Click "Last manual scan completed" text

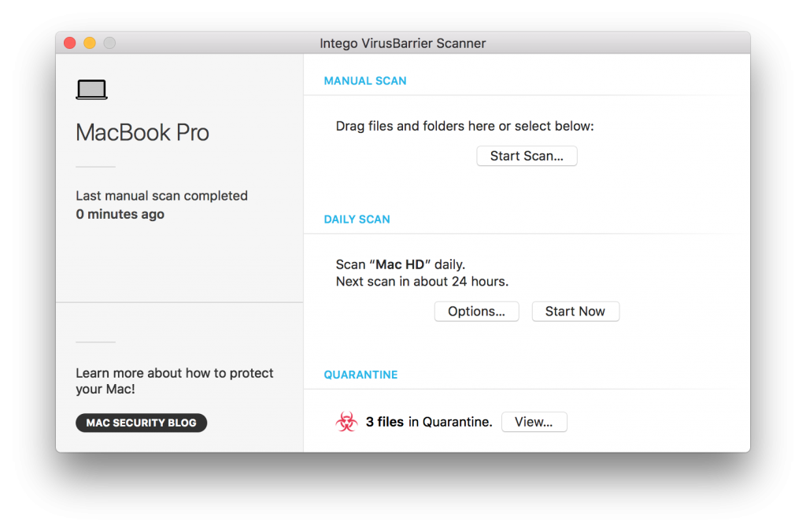point(161,196)
